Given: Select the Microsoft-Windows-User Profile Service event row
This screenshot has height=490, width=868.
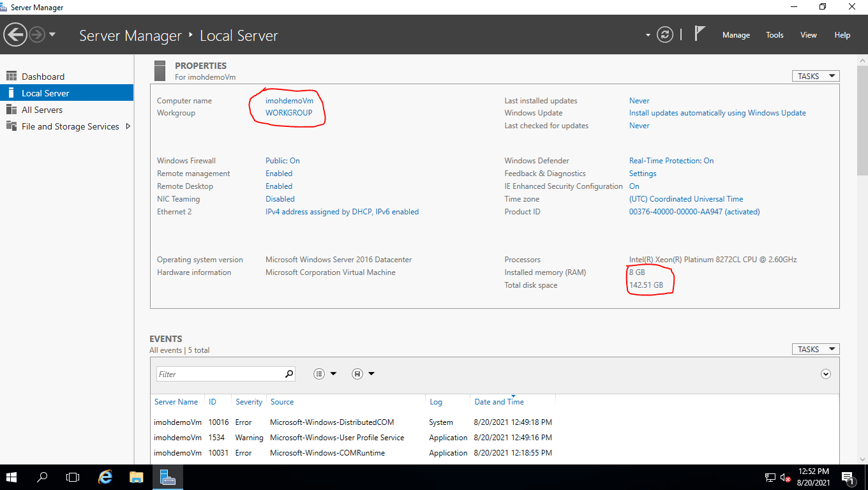Looking at the screenshot, I should click(x=494, y=438).
